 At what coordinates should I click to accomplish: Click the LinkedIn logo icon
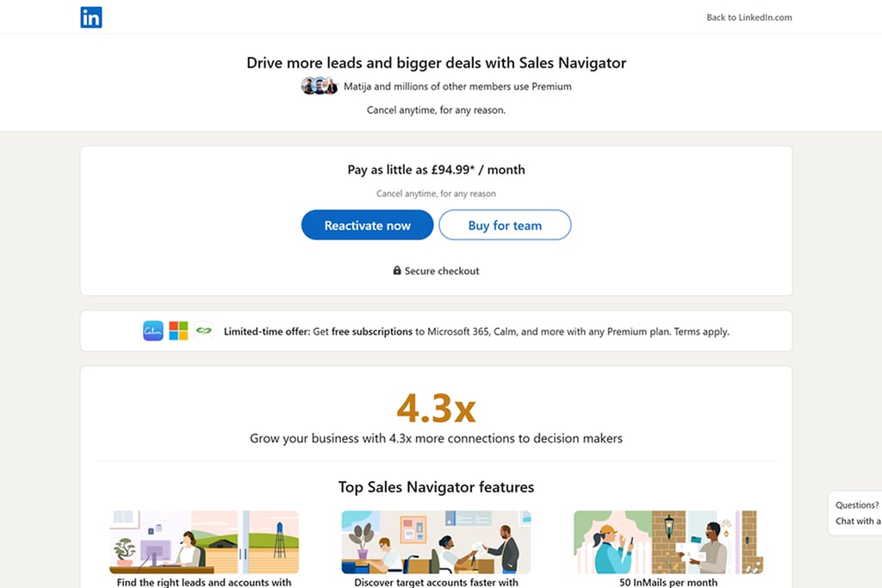click(x=91, y=17)
